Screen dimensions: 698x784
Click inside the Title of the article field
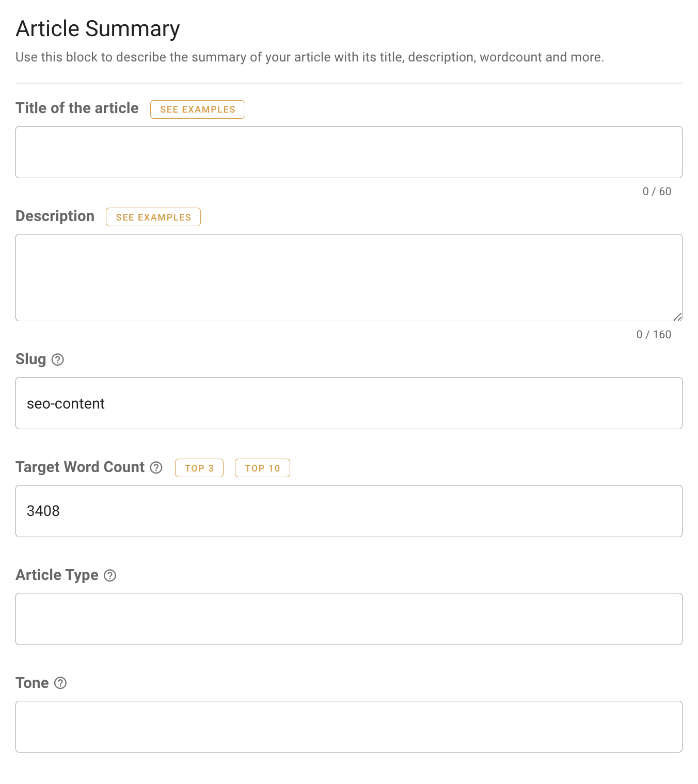(x=348, y=152)
